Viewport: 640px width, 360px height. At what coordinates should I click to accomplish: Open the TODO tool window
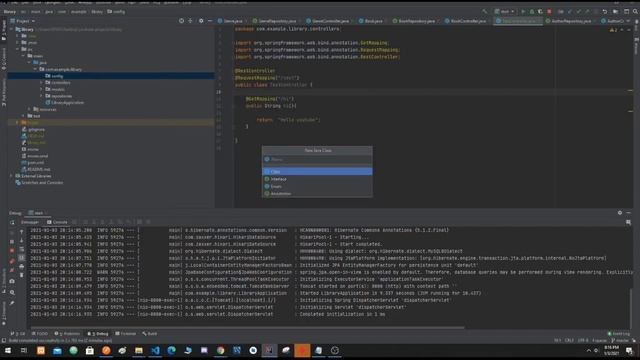coord(40,333)
